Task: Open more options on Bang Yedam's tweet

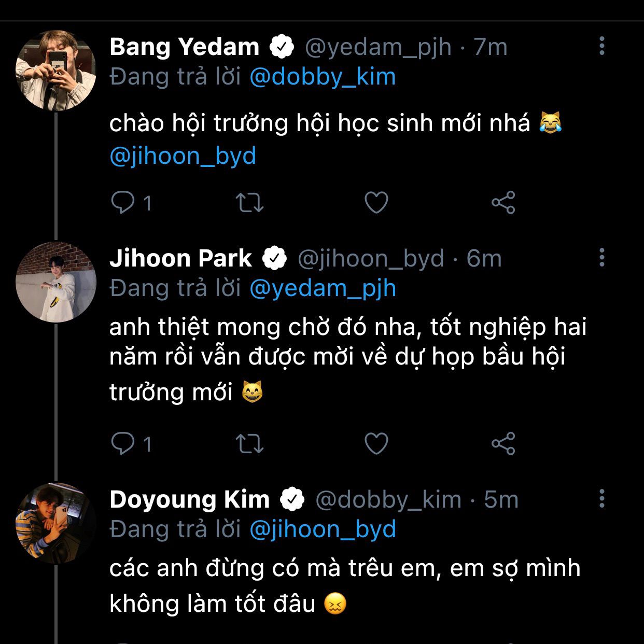Action: (601, 46)
